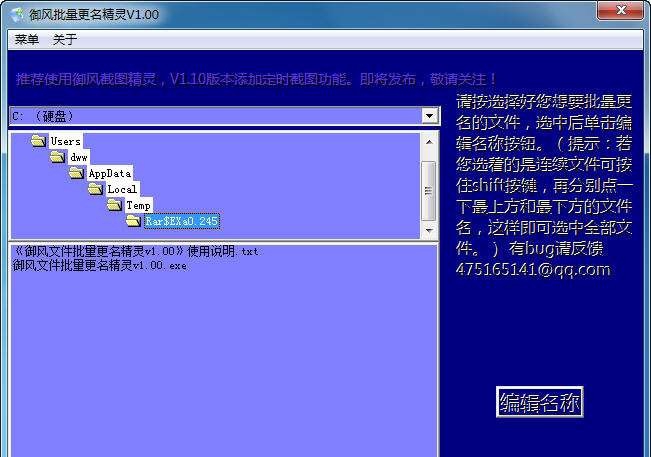Screen dimensions: 651x457
Task: Select the AppData folder label
Action: pos(110,173)
